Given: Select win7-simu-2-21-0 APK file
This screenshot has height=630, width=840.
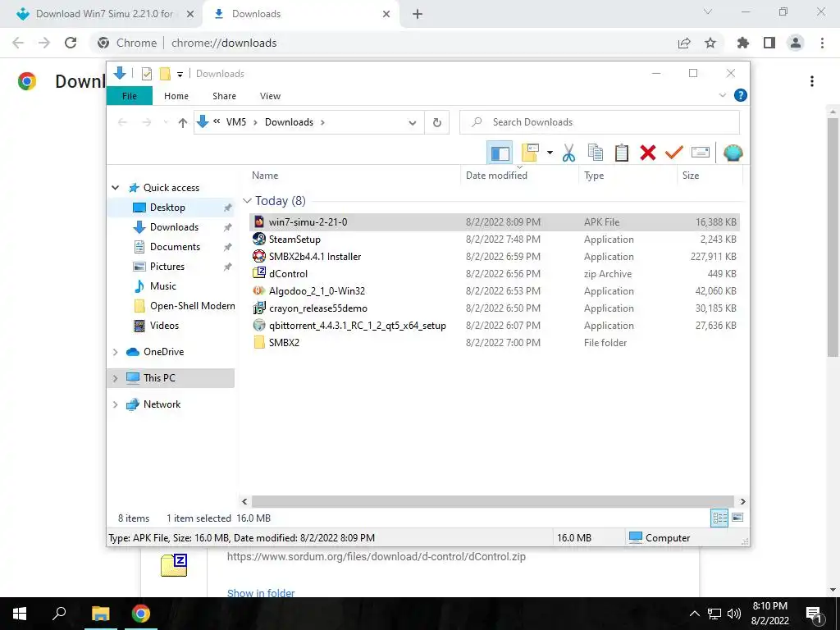Looking at the screenshot, I should [494, 221].
